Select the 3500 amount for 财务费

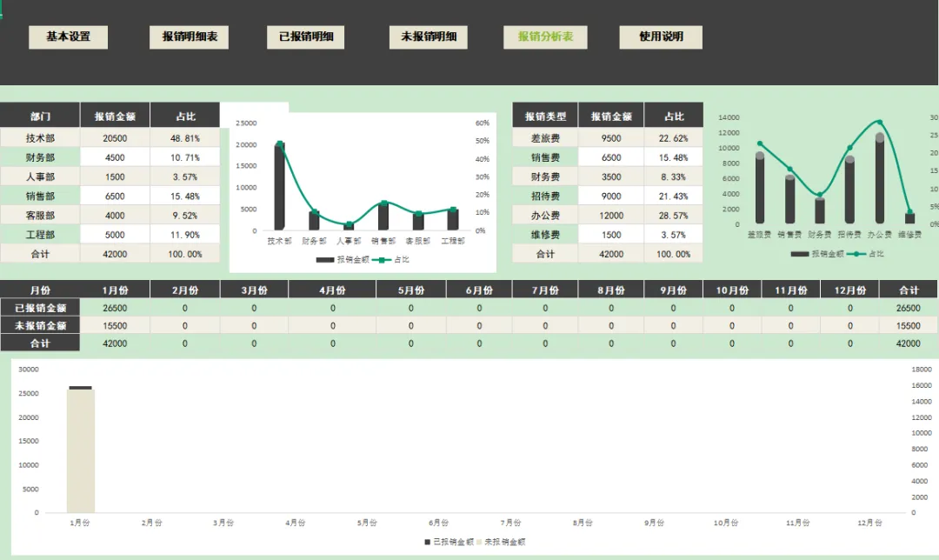[x=611, y=177]
